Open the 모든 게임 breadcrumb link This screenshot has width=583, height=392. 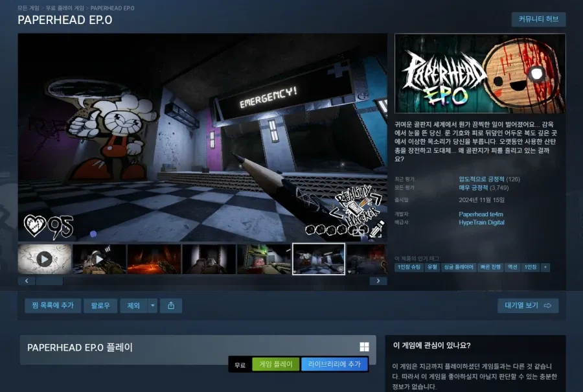[x=29, y=8]
